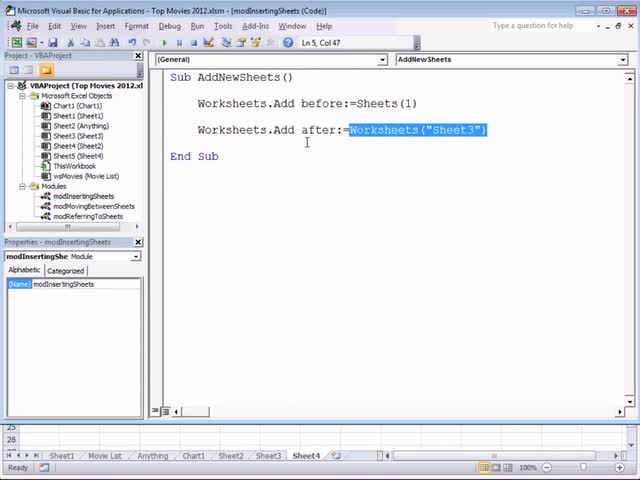Screen dimensions: 640x480
Task: Select Sheet2 (Anything) in project tree
Action: click(x=81, y=126)
